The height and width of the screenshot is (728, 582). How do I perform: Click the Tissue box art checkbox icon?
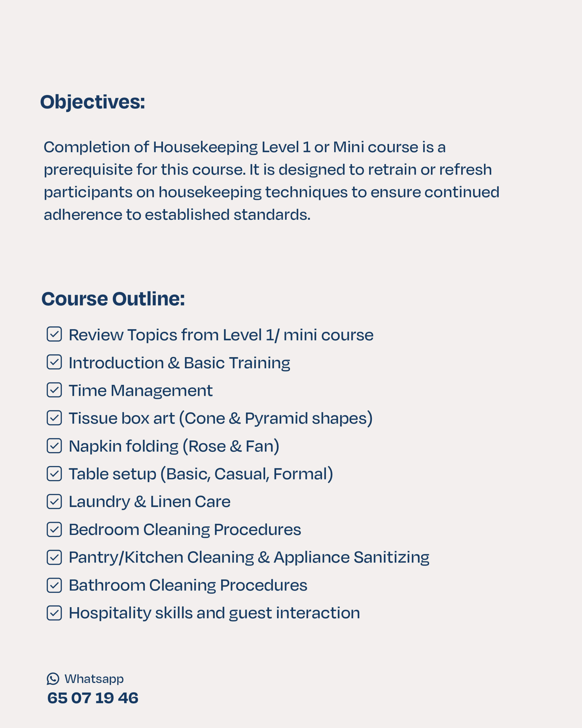(54, 418)
